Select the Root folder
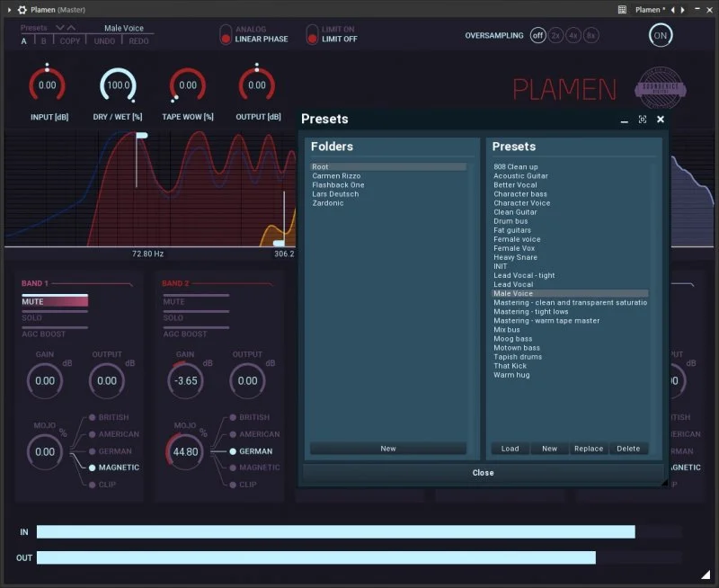Viewport: 719px width, 588px height. tap(388, 167)
